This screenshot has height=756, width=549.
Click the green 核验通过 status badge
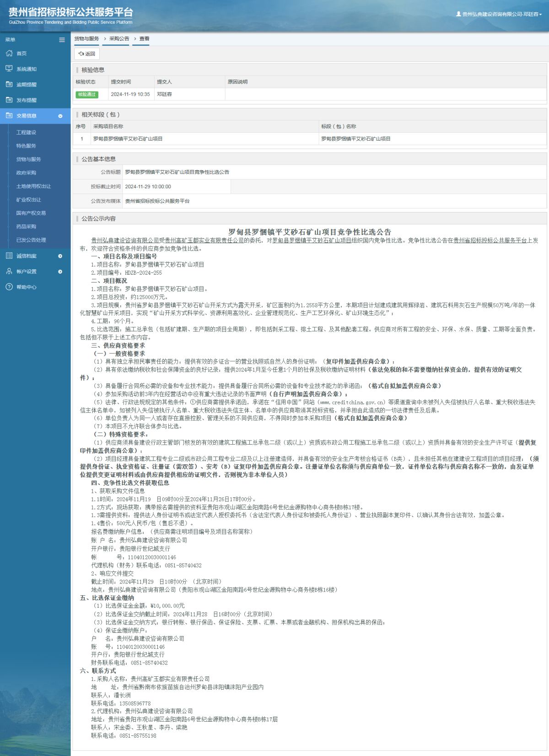coord(87,94)
